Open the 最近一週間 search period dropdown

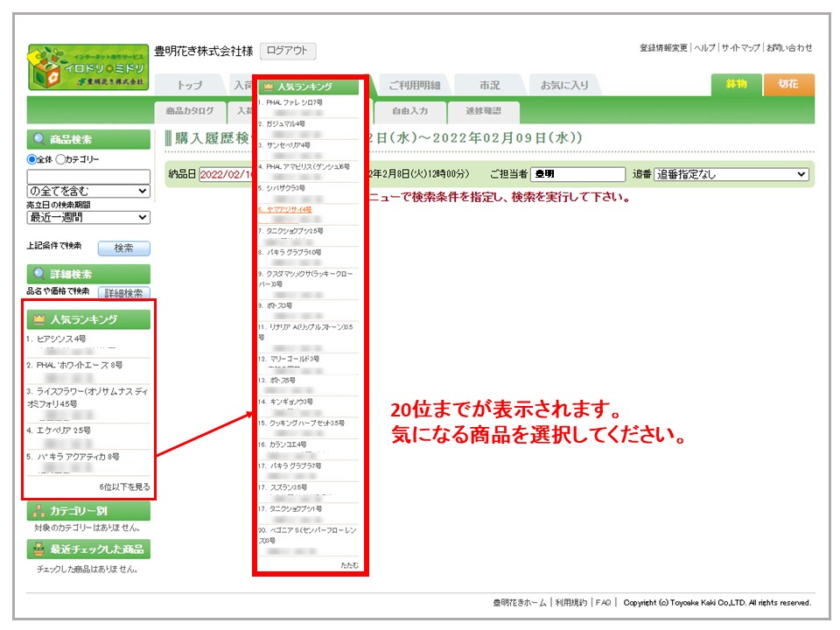click(87, 217)
